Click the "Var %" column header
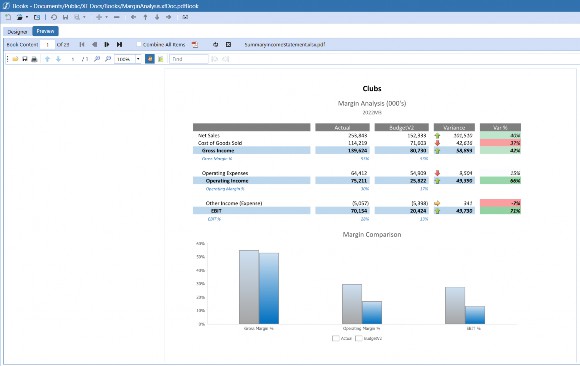The width and height of the screenshot is (580, 366). pos(500,127)
